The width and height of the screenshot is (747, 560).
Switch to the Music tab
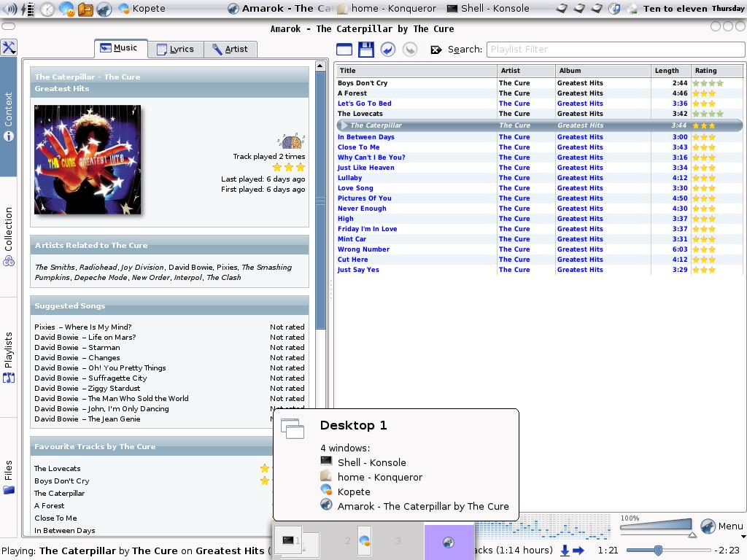(120, 48)
